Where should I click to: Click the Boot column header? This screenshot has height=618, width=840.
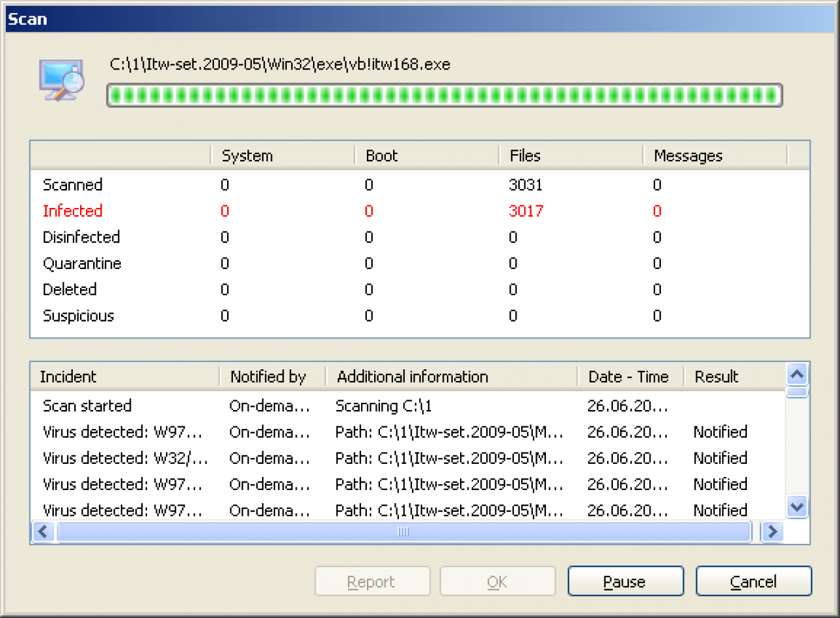(427, 155)
